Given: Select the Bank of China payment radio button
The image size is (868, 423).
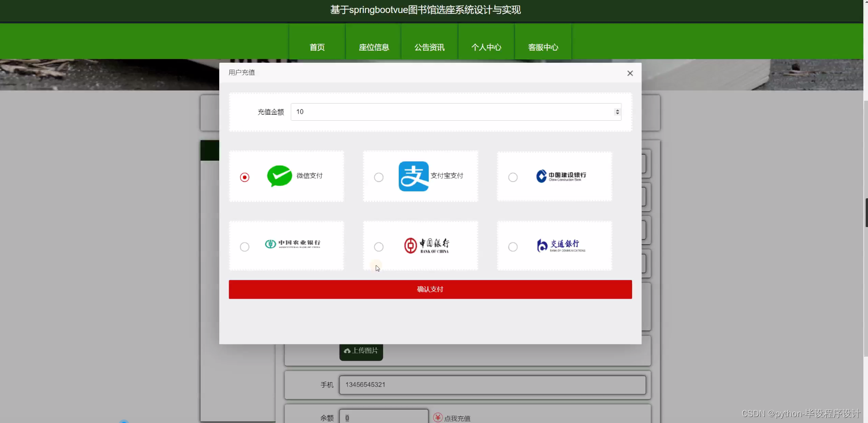Looking at the screenshot, I should click(379, 247).
